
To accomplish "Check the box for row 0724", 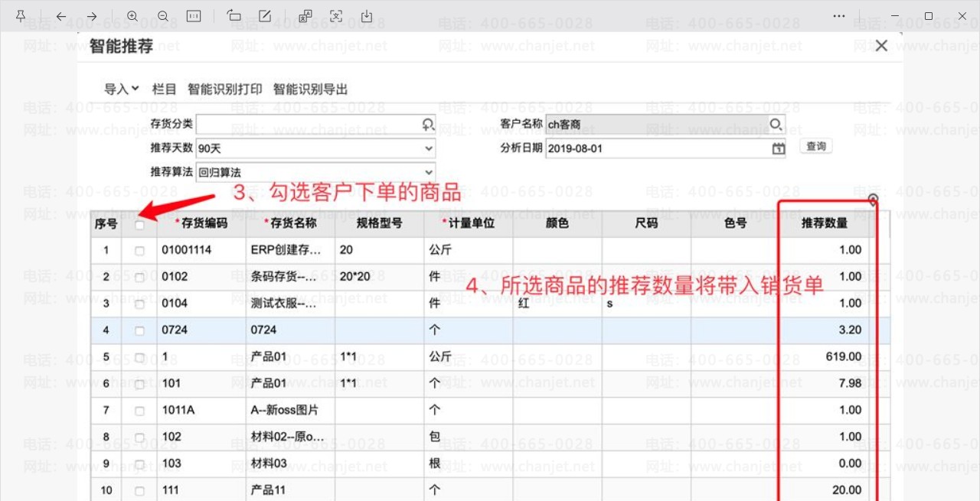I will pyautogui.click(x=139, y=330).
